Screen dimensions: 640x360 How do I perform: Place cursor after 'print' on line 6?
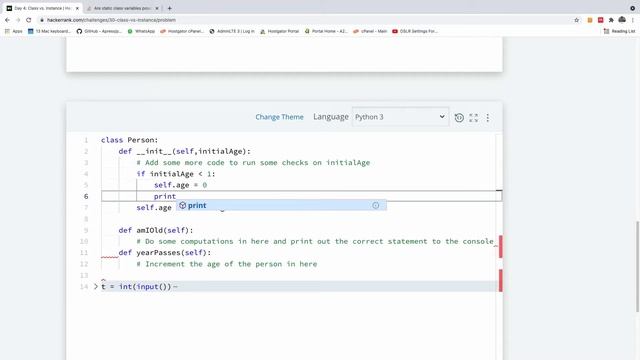click(x=176, y=196)
